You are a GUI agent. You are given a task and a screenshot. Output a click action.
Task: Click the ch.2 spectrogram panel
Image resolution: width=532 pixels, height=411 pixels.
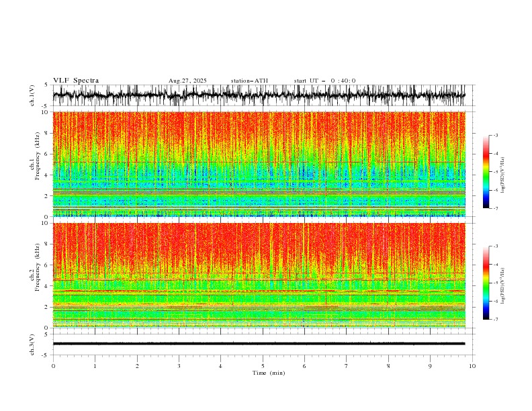tap(259, 275)
